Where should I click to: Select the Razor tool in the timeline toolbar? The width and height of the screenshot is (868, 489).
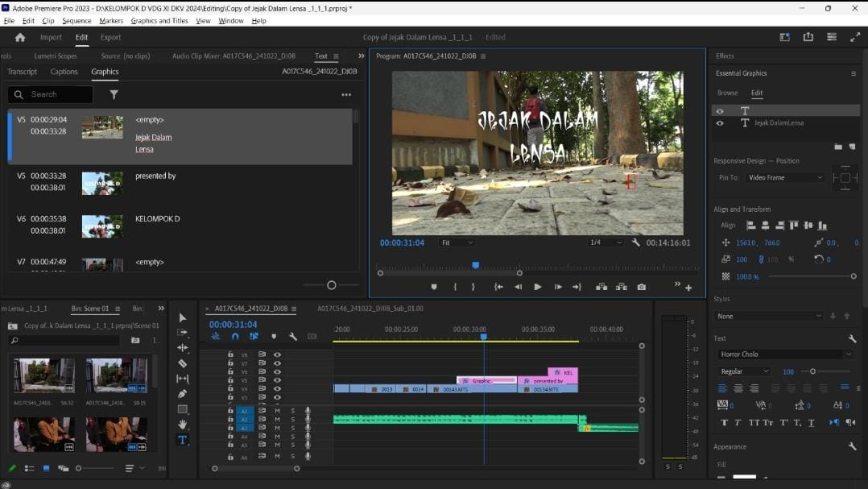tap(183, 363)
